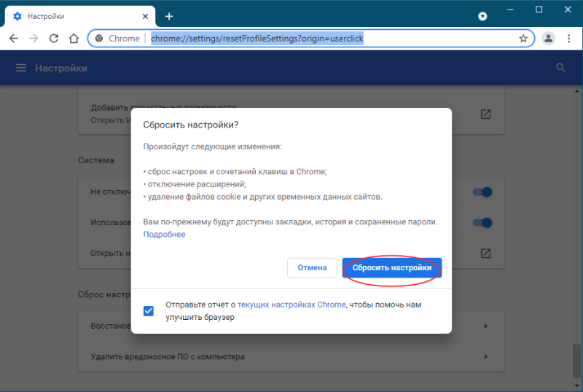Image resolution: width=583 pixels, height=392 pixels.
Task: Toggle the Использовать hardware acceleration switch
Action: tap(482, 222)
